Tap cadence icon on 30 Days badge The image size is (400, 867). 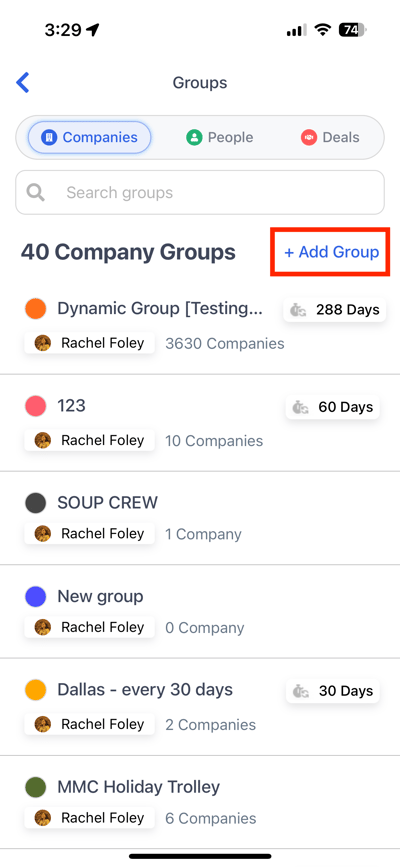pyautogui.click(x=301, y=691)
